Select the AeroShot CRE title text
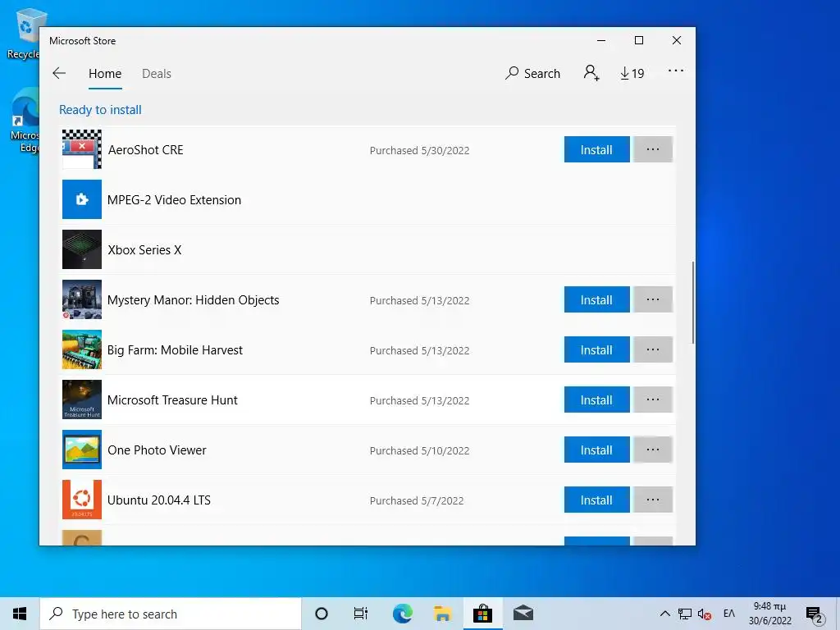The image size is (840, 630). pyautogui.click(x=146, y=150)
